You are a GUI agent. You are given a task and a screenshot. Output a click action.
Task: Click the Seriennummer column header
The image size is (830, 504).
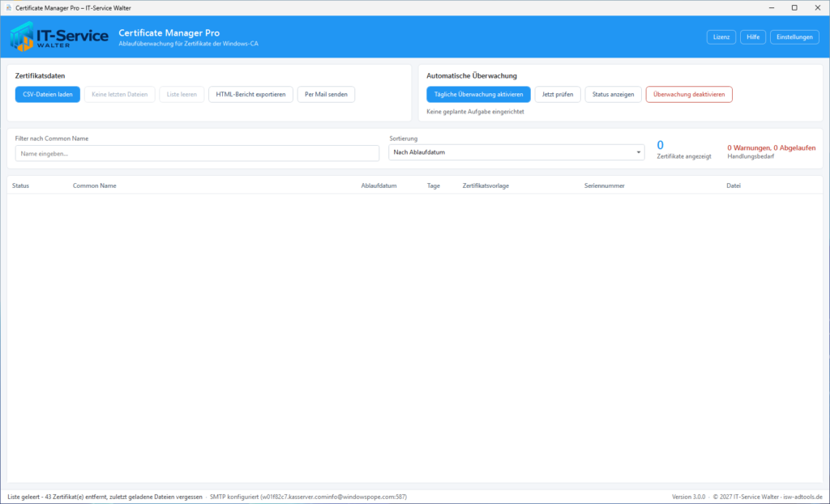click(605, 186)
